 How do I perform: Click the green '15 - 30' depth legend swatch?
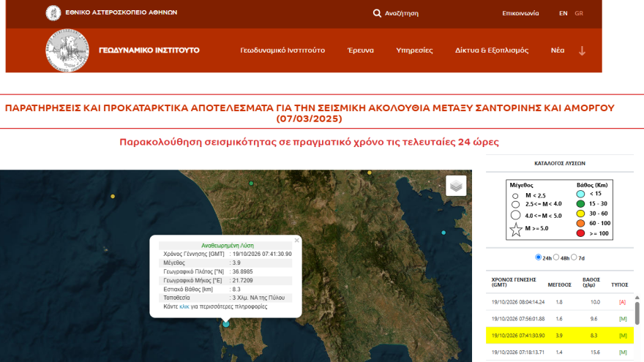tap(580, 203)
